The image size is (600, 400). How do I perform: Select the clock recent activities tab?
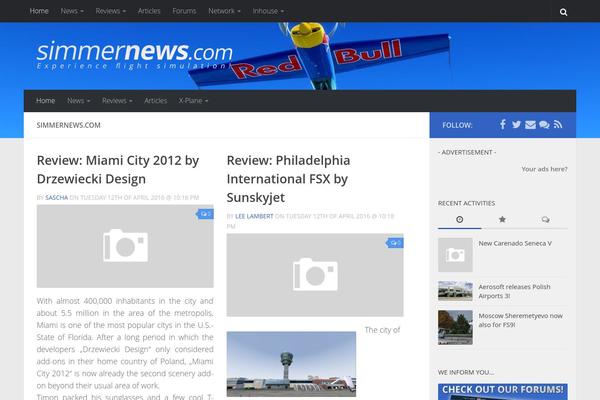tap(460, 219)
